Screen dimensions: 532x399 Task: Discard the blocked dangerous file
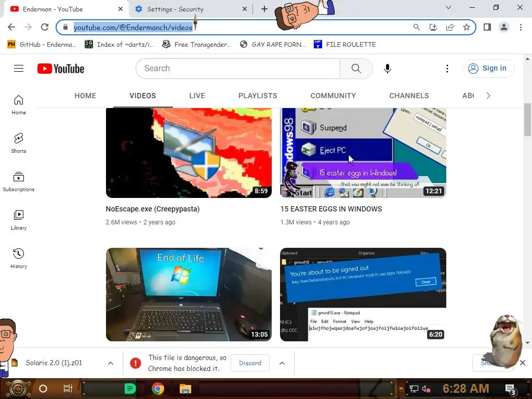point(250,363)
